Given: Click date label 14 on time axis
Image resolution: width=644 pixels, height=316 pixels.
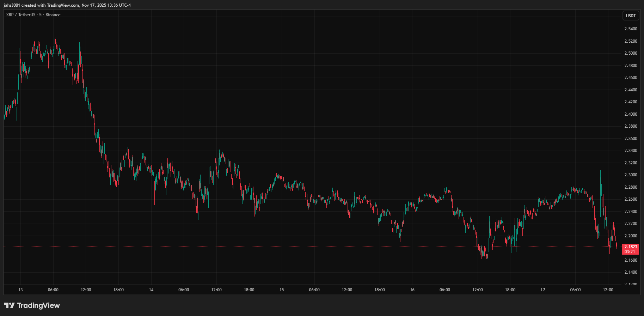Looking at the screenshot, I should coord(151,290).
